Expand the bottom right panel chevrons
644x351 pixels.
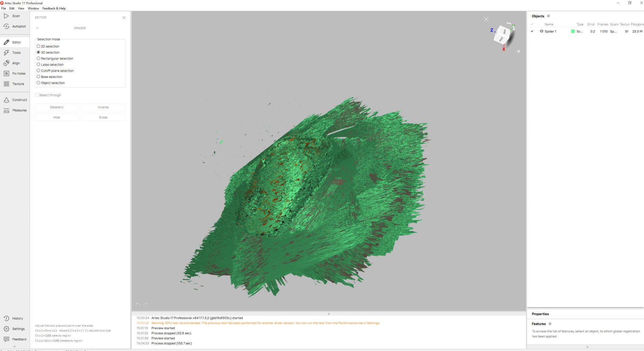587,347
